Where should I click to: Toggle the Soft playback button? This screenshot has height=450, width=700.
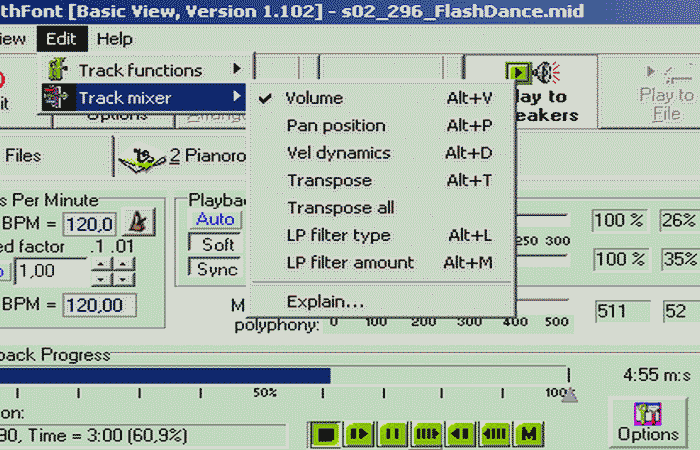click(217, 244)
